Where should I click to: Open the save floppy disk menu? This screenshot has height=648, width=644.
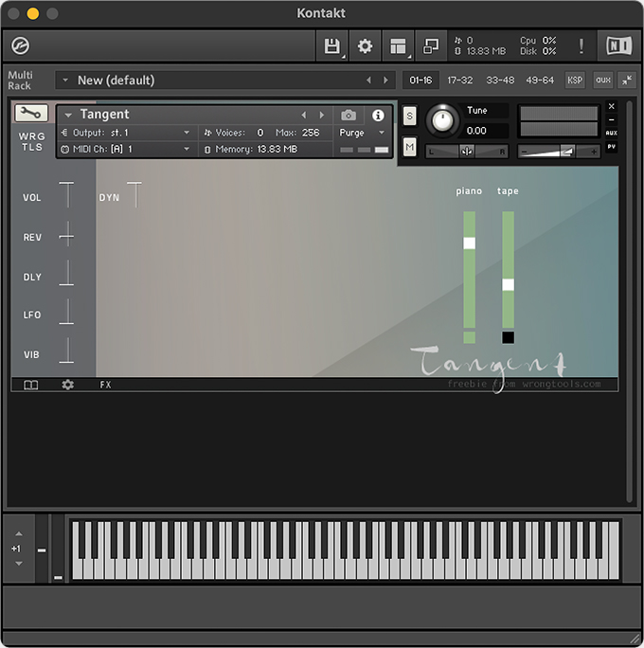[332, 45]
